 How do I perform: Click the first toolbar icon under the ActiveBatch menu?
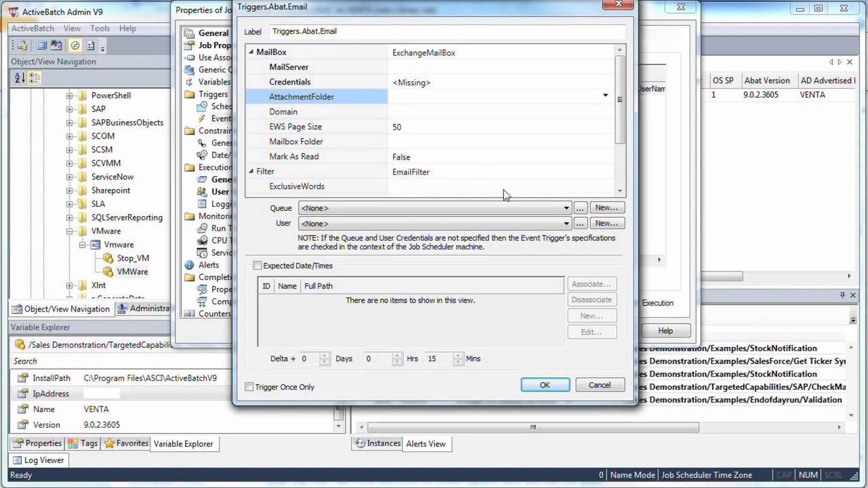22,45
